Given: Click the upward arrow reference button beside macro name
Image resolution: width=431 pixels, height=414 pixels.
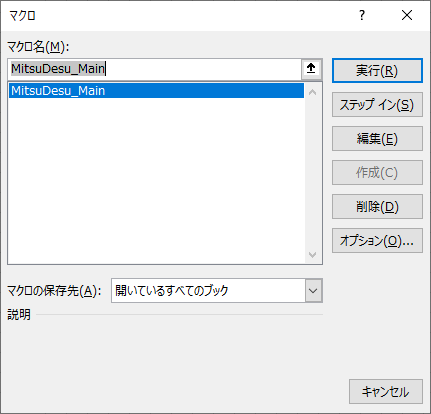Looking at the screenshot, I should 311,69.
